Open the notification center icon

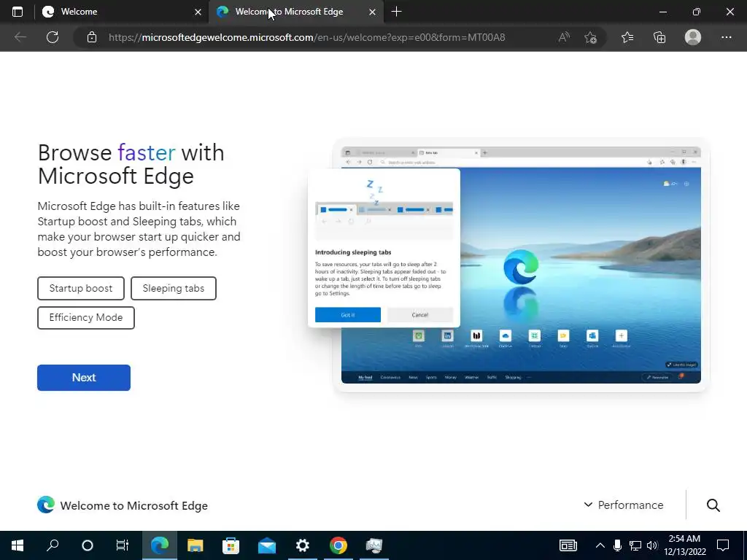tap(723, 545)
